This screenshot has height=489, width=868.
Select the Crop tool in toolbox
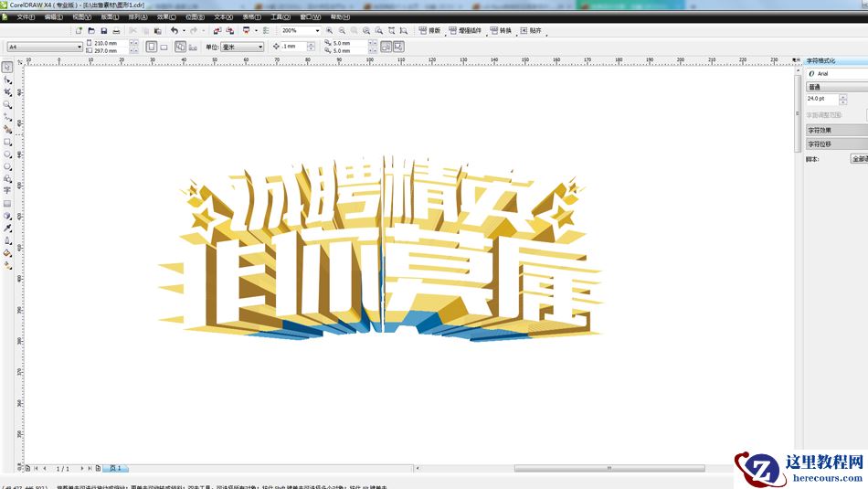pyautogui.click(x=7, y=92)
